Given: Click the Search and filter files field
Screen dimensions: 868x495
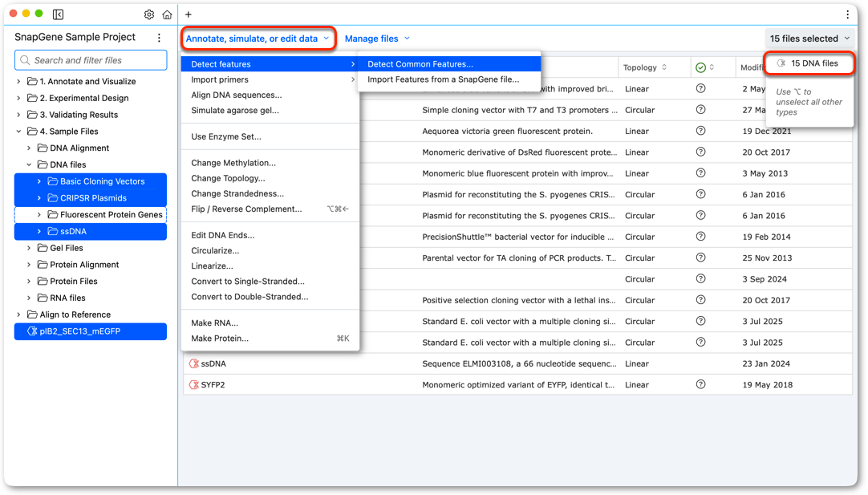Looking at the screenshot, I should point(91,60).
